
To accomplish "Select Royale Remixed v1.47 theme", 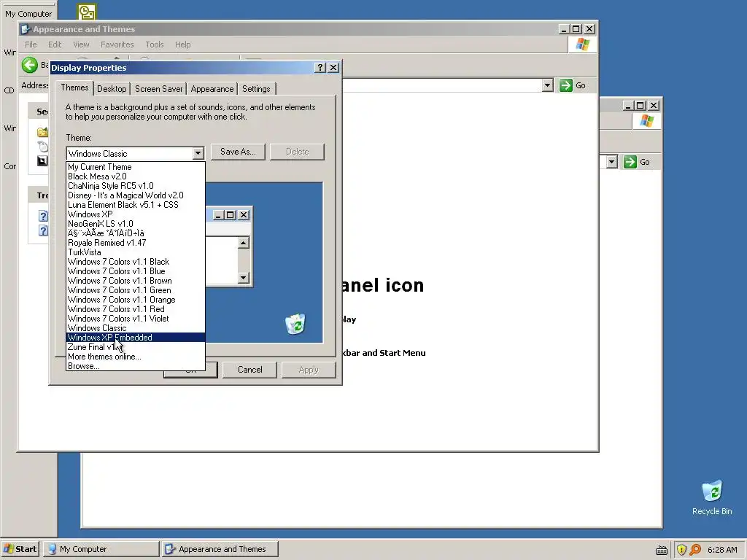I will point(136,243).
